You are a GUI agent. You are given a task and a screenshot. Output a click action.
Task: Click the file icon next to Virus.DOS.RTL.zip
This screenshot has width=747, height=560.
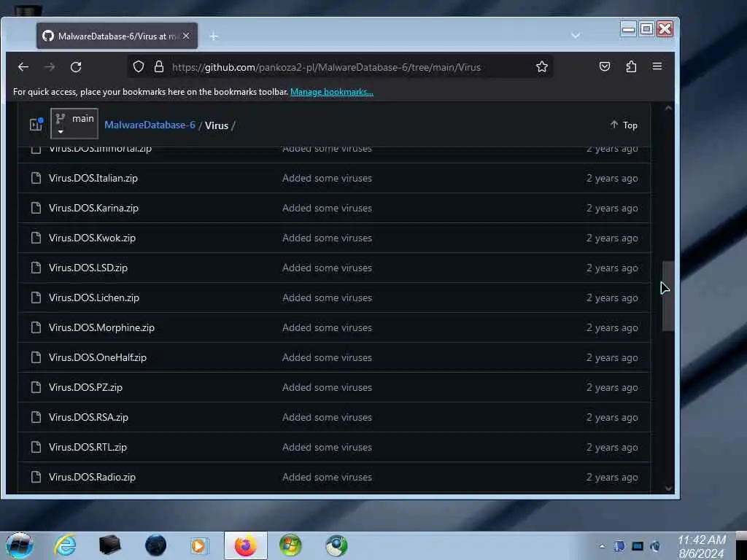point(36,447)
